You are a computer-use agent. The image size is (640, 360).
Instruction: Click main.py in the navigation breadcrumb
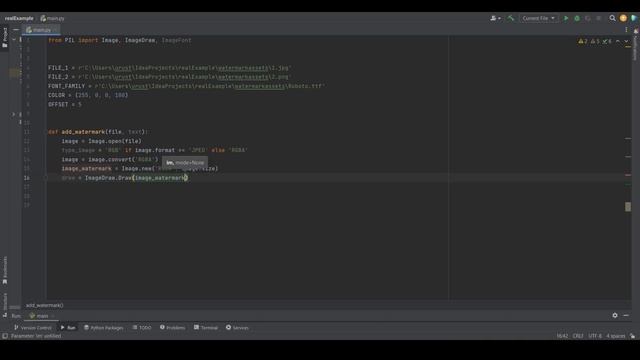53,18
